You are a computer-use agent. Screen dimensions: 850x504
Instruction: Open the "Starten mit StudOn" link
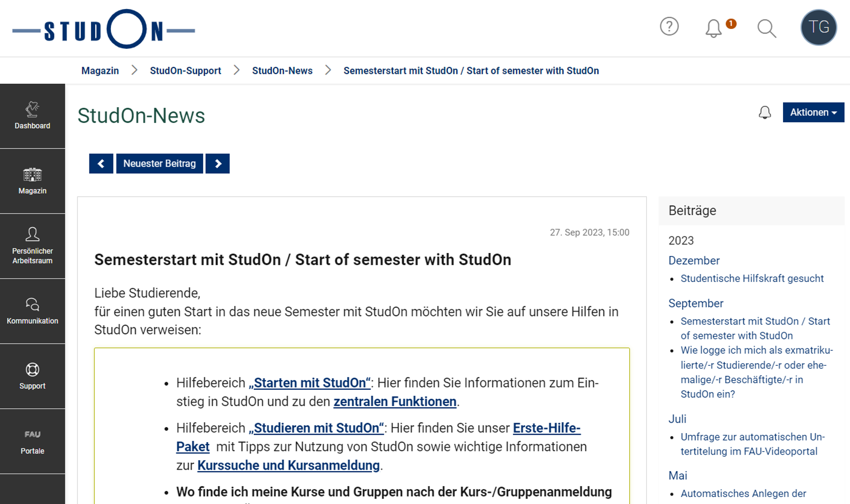tap(310, 383)
